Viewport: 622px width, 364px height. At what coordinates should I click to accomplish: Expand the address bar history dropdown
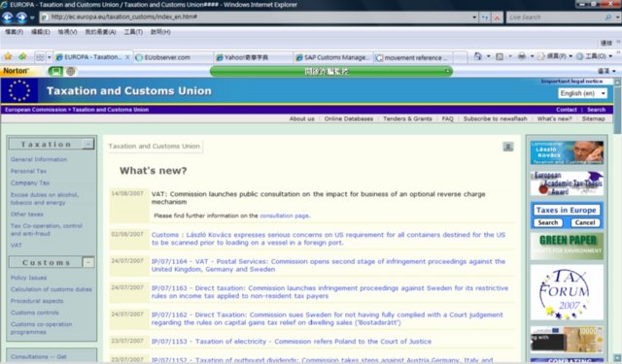click(474, 17)
